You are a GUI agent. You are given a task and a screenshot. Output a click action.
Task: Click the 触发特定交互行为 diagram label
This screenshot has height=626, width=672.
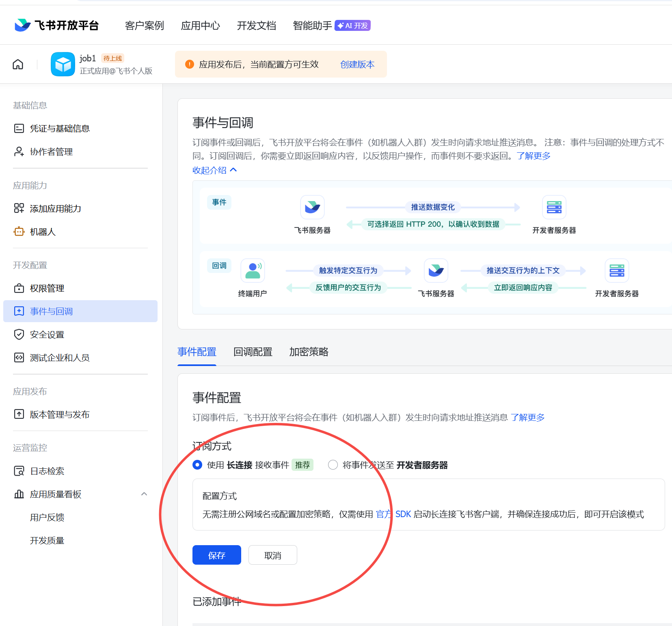click(x=348, y=271)
